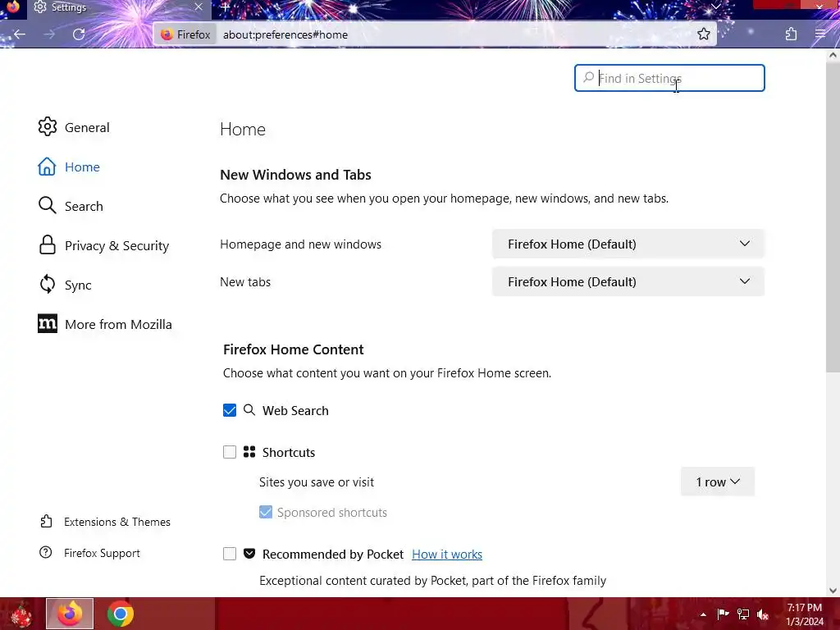Enable the Shortcuts checkbox
This screenshot has width=840, height=630.
point(230,452)
